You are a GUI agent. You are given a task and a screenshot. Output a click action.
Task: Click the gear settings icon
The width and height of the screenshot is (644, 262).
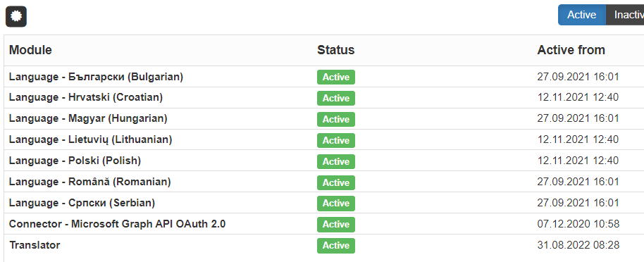click(16, 17)
